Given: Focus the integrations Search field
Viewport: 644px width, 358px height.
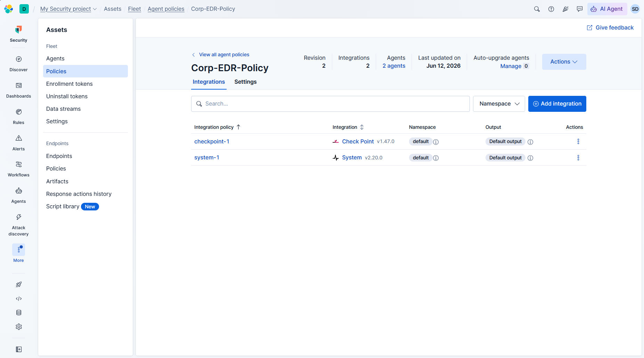Looking at the screenshot, I should click(331, 104).
